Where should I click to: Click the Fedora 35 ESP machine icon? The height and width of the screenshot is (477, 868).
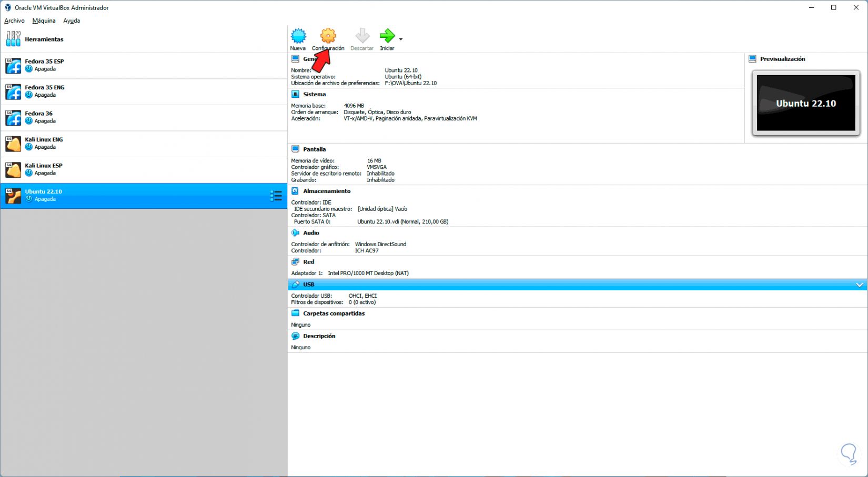[13, 66]
